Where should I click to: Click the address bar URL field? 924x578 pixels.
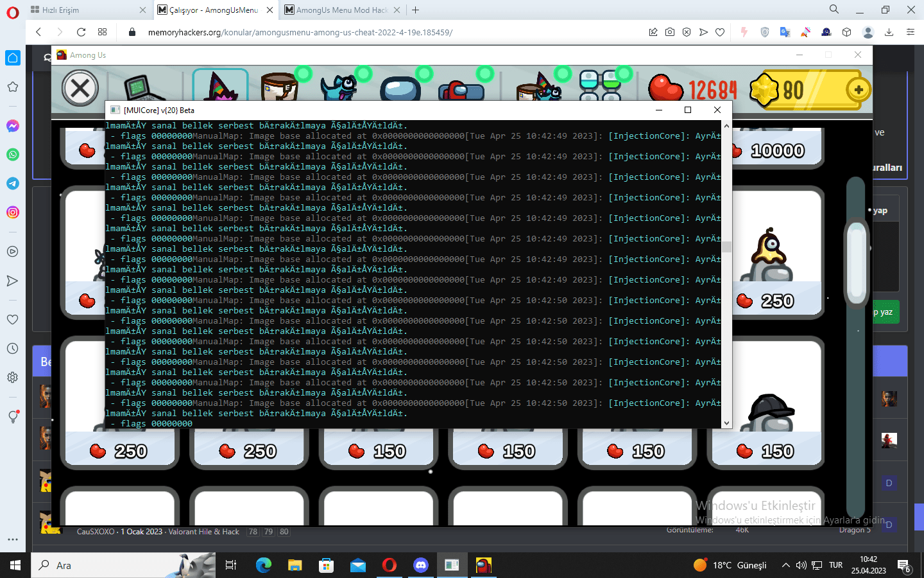(x=385, y=32)
